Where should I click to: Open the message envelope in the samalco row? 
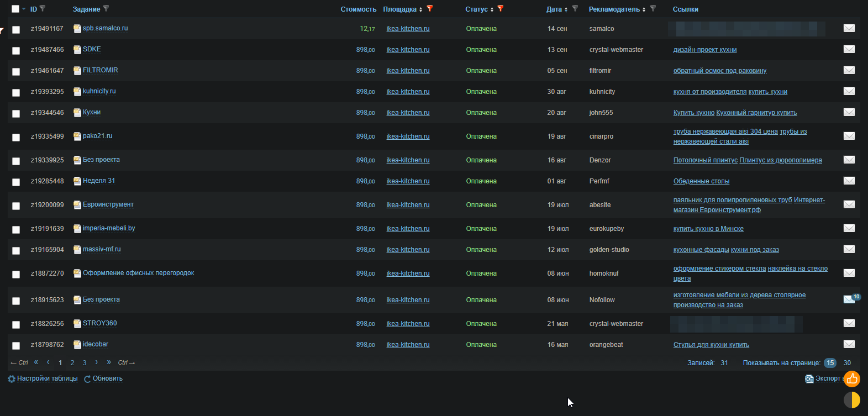(849, 28)
